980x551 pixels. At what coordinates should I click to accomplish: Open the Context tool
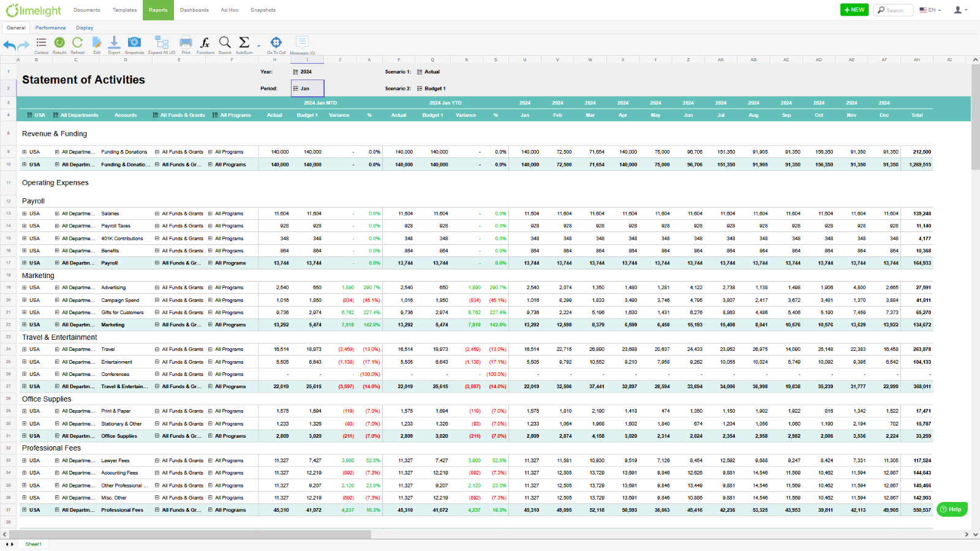[41, 45]
